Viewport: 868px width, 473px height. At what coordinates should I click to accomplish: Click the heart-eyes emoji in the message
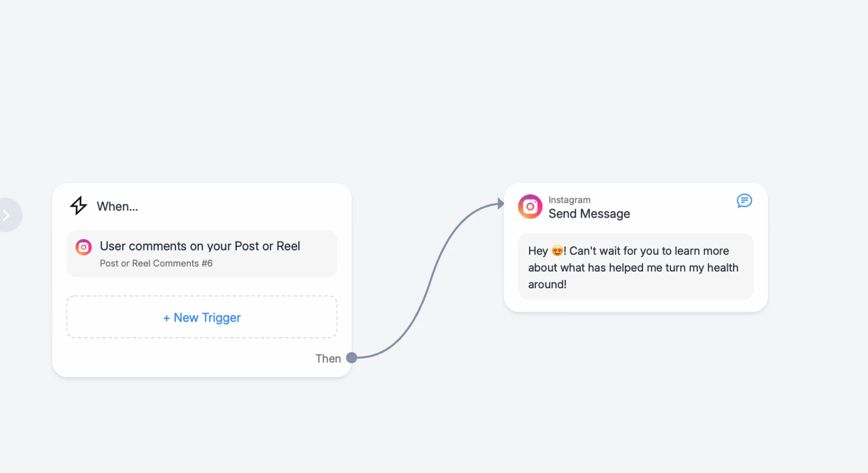[557, 251]
